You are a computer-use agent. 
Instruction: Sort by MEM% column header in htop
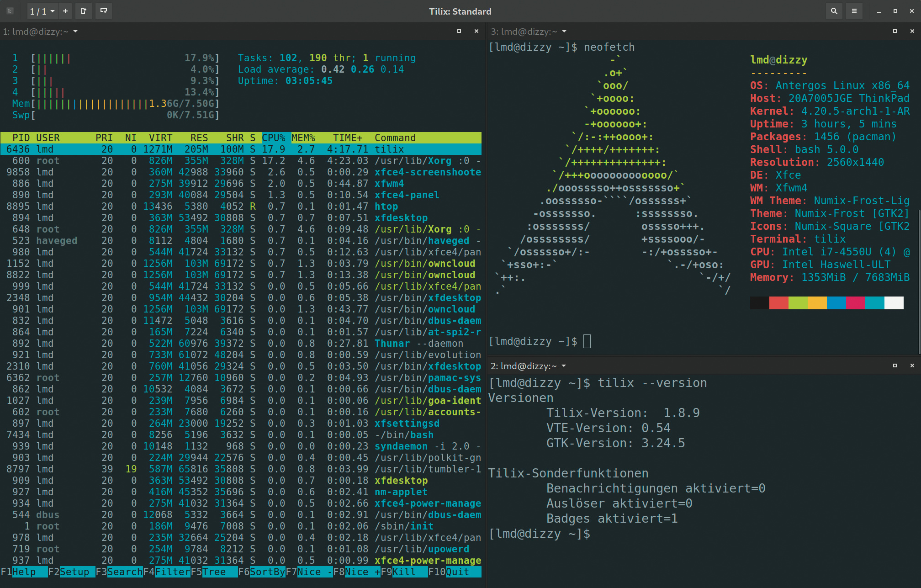pos(303,138)
